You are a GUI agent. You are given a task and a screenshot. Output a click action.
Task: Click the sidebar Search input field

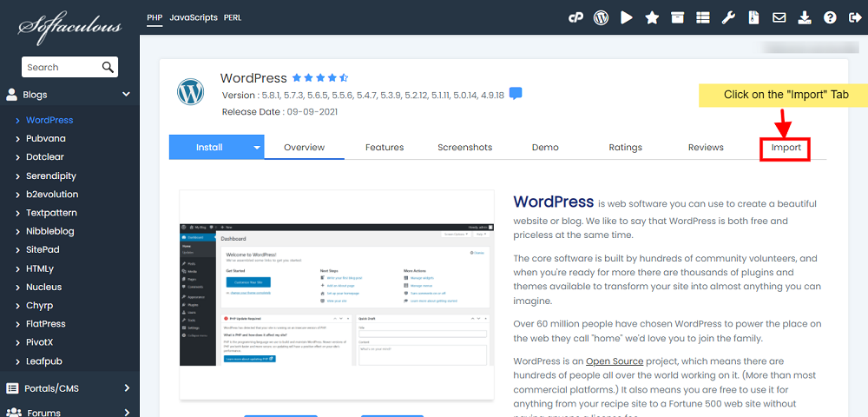tap(61, 67)
